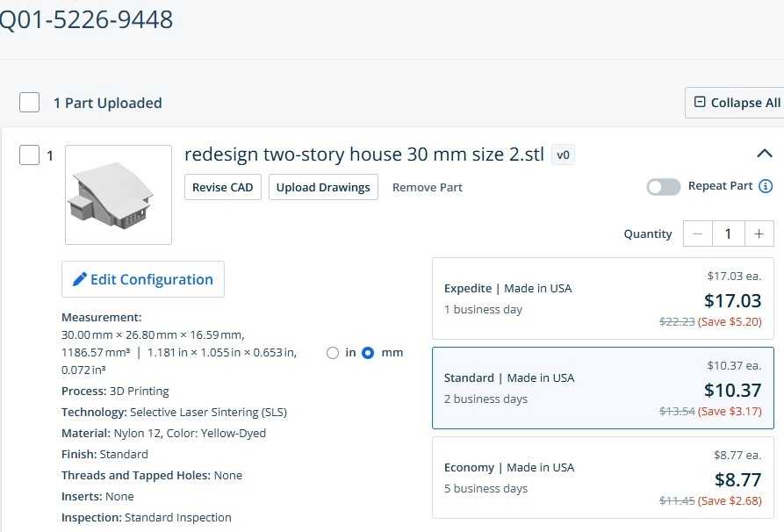Check the checkbox for part 1
Viewport: 784px width, 532px height.
pyautogui.click(x=30, y=155)
